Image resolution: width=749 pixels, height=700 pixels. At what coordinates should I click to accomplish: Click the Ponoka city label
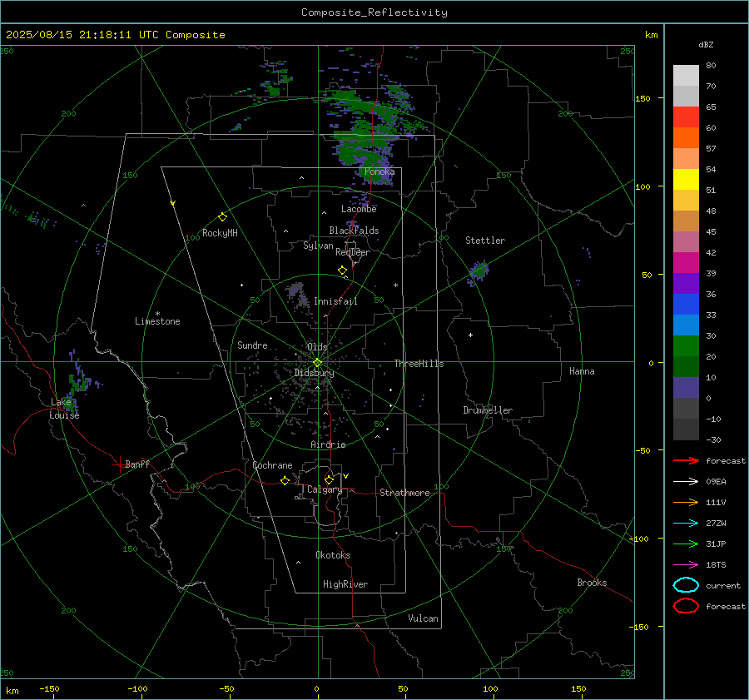coord(379,171)
